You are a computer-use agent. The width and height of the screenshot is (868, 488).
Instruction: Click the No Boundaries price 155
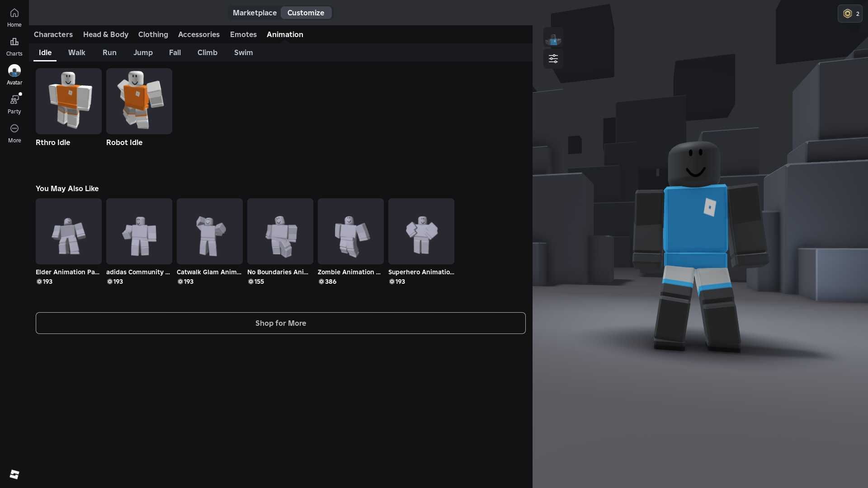(256, 282)
